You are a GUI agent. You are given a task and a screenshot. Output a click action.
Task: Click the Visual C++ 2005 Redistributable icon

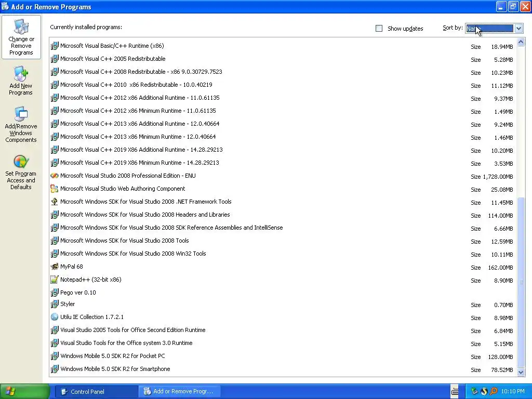coord(54,59)
